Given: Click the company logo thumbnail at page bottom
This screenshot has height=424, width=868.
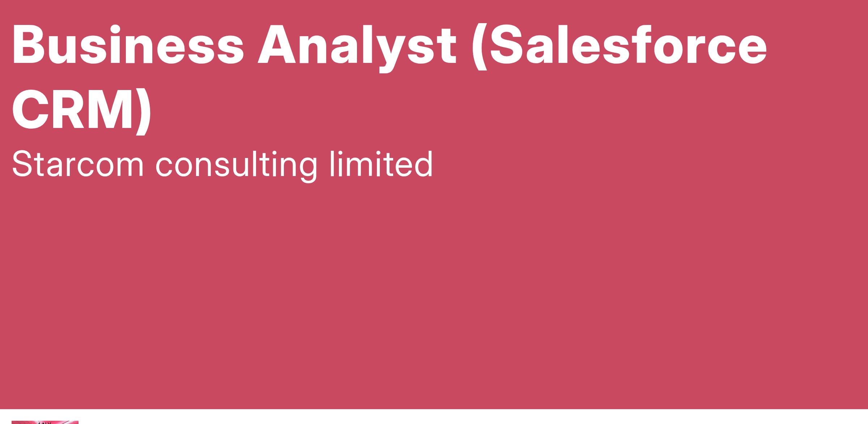Looking at the screenshot, I should [x=45, y=422].
